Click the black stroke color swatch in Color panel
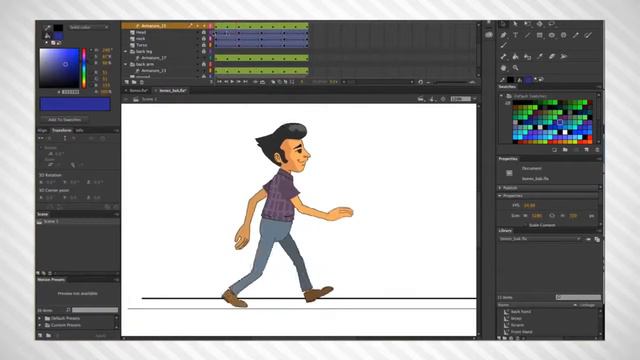Viewport: 640px width, 360px height. 58,28
